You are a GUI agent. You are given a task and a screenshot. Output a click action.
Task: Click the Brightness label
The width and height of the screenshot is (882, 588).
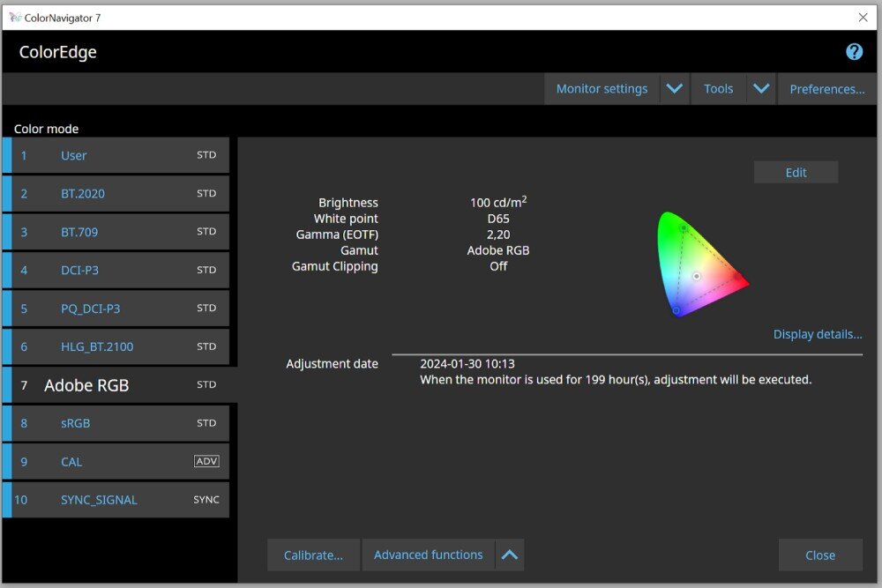tap(348, 203)
